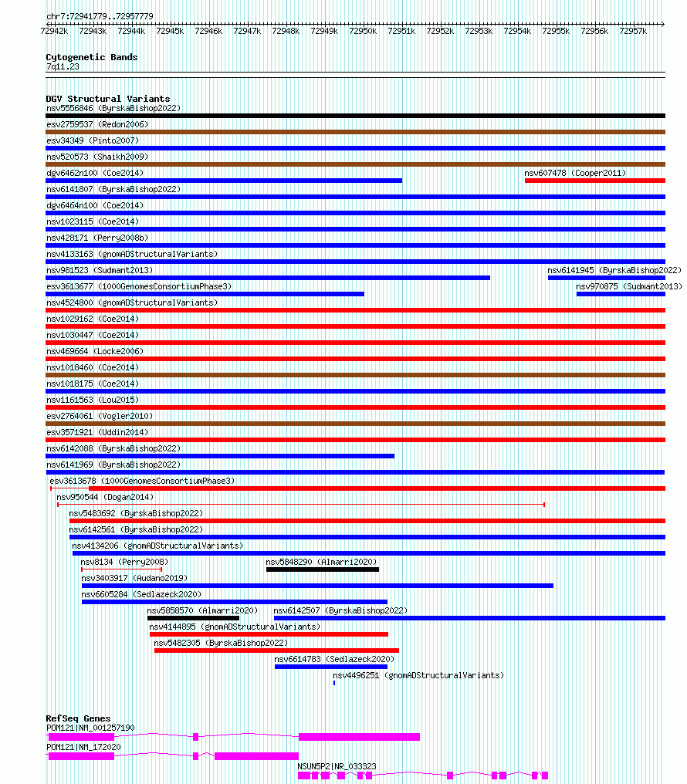Viewport: 687px width, 784px height.
Task: Click the black bar under nsv5848290
Action: coord(323,569)
